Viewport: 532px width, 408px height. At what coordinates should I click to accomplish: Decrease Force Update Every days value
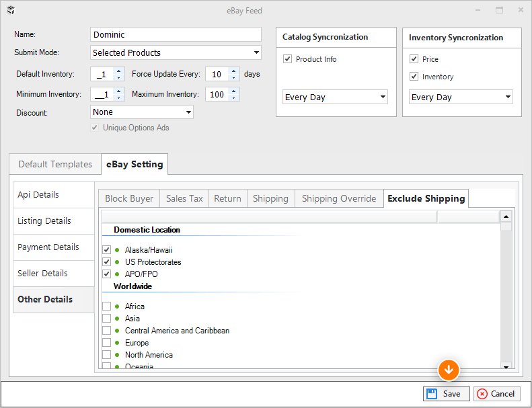tap(234, 78)
